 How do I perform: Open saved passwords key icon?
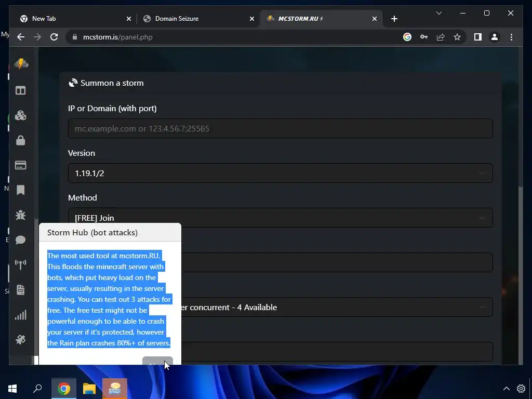coord(424,37)
